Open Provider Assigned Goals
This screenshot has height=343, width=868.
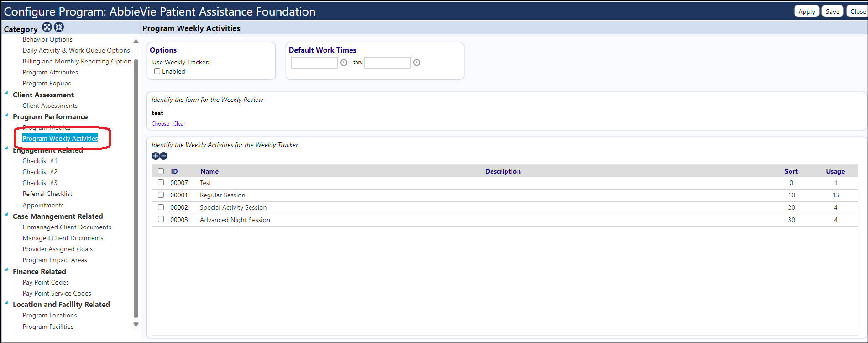[x=58, y=249]
